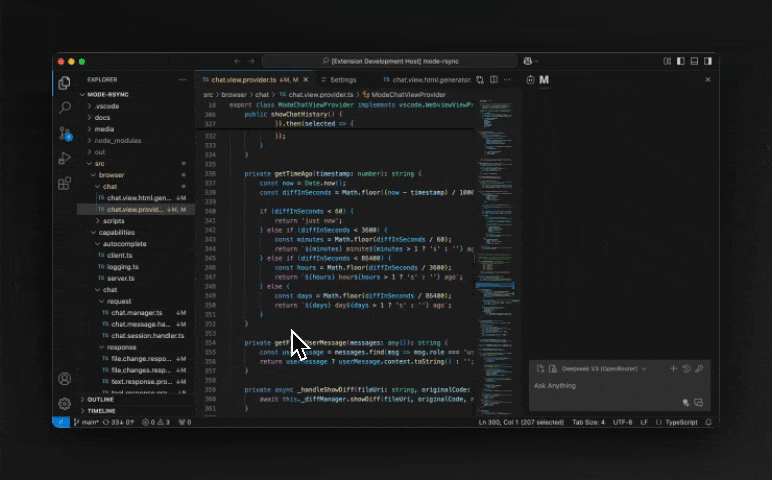772x480 pixels.
Task: Click the customize layout icon
Action: [667, 61]
